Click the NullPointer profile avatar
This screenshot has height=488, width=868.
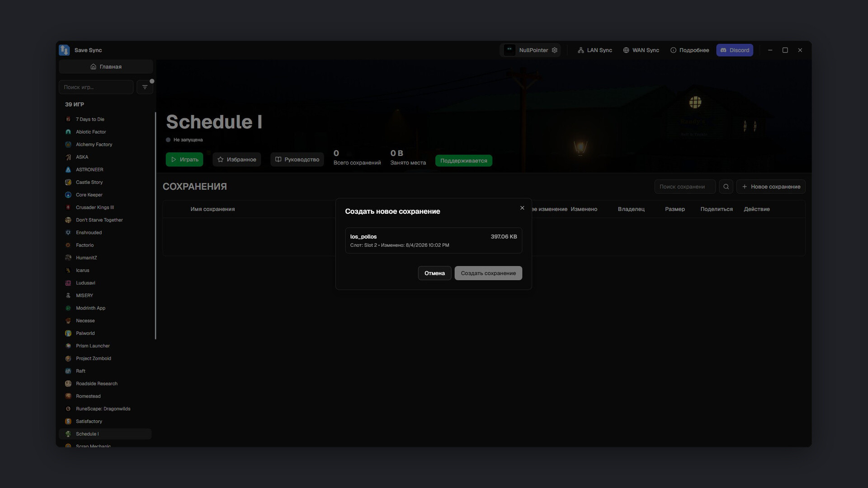[x=509, y=50]
